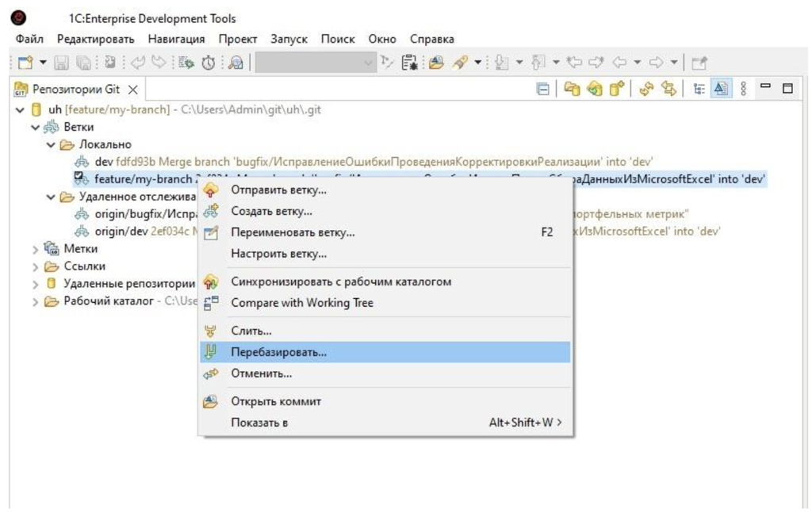Select Перебазировать... in context menu
This screenshot has height=513, width=812.
tap(278, 352)
